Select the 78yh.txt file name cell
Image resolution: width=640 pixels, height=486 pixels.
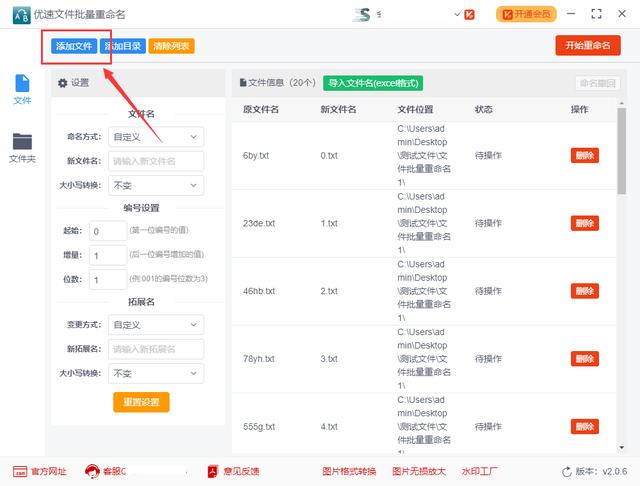(259, 359)
